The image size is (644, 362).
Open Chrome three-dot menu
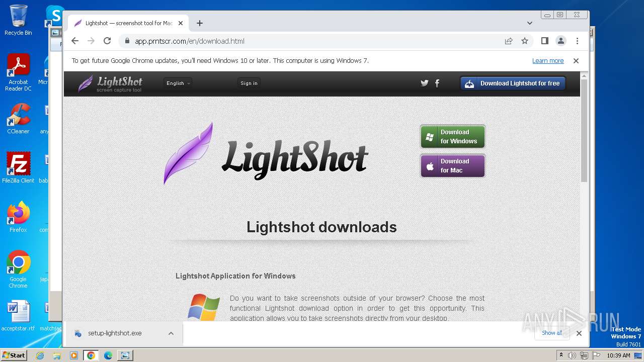click(x=577, y=41)
